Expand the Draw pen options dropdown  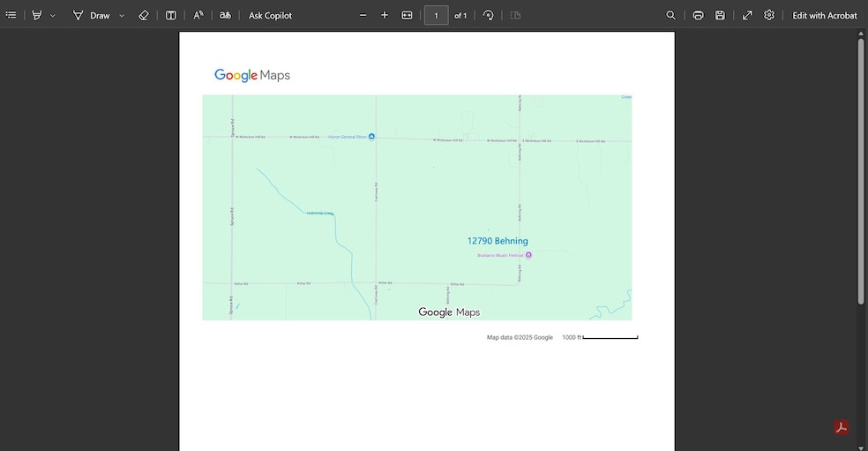click(x=122, y=15)
